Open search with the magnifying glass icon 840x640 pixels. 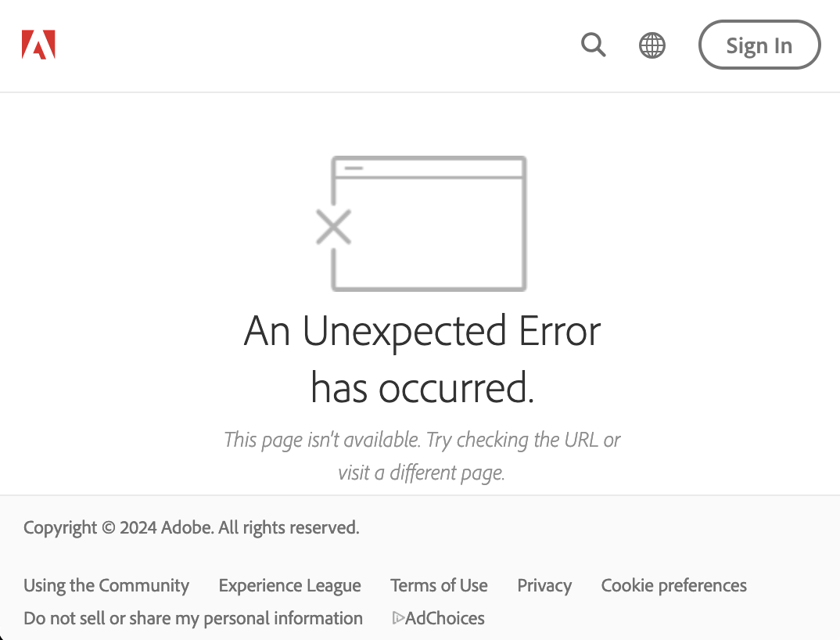(x=594, y=45)
